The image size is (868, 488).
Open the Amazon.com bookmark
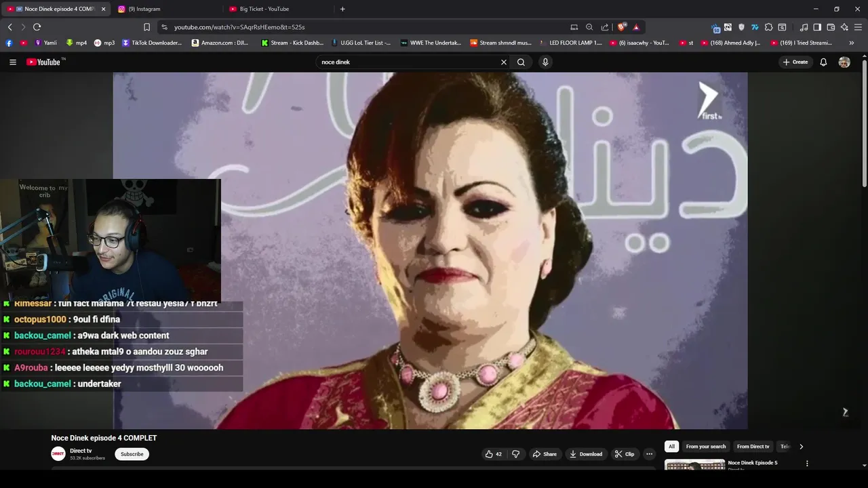tap(220, 43)
